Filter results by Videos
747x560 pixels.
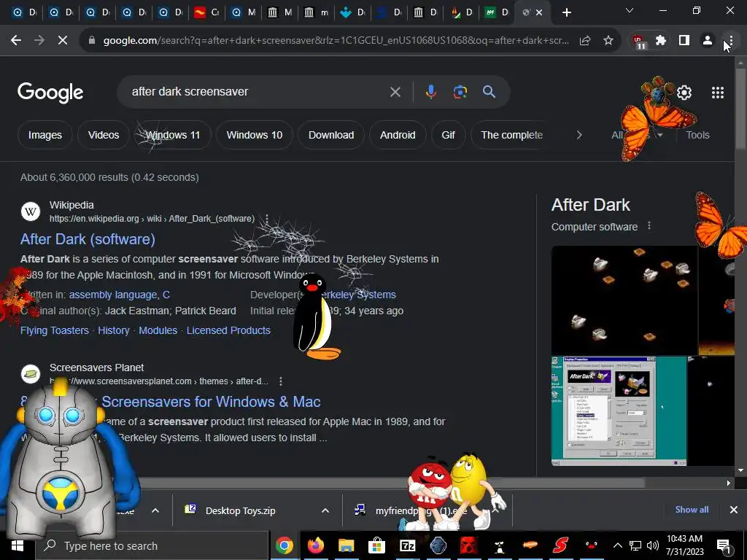pyautogui.click(x=104, y=135)
